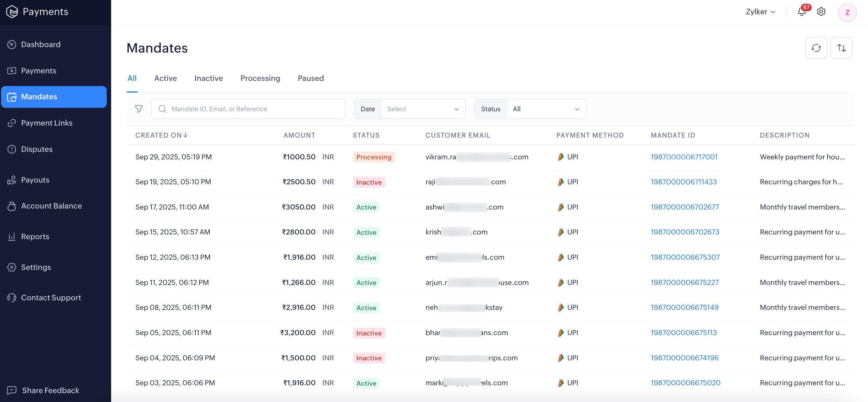Switch to the Processing tab
This screenshot has height=402, width=868.
pos(260,78)
